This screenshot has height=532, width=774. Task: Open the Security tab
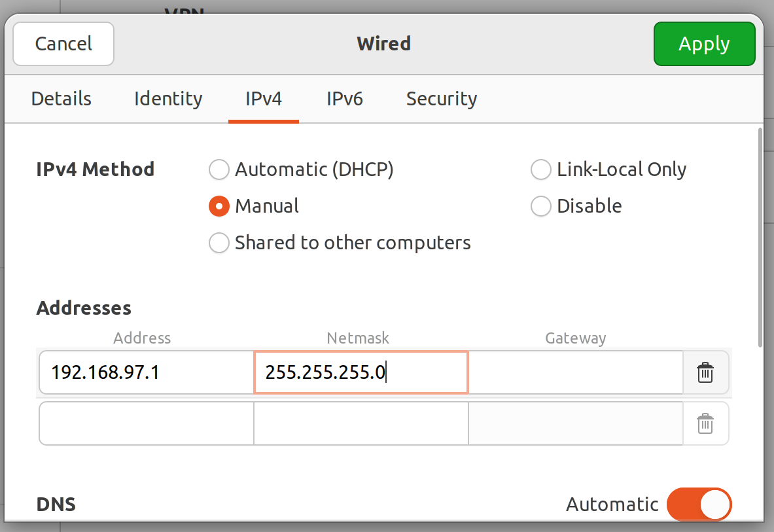[441, 99]
